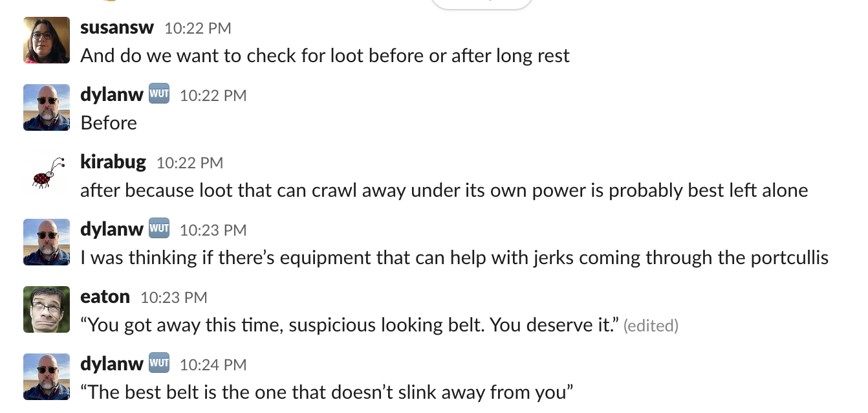
Task: Click dylanw's avatar beside the "best belt" message
Action: (47, 377)
